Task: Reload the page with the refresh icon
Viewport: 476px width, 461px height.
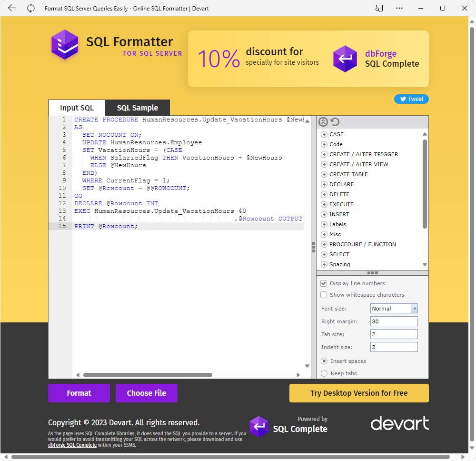Action: tap(30, 8)
